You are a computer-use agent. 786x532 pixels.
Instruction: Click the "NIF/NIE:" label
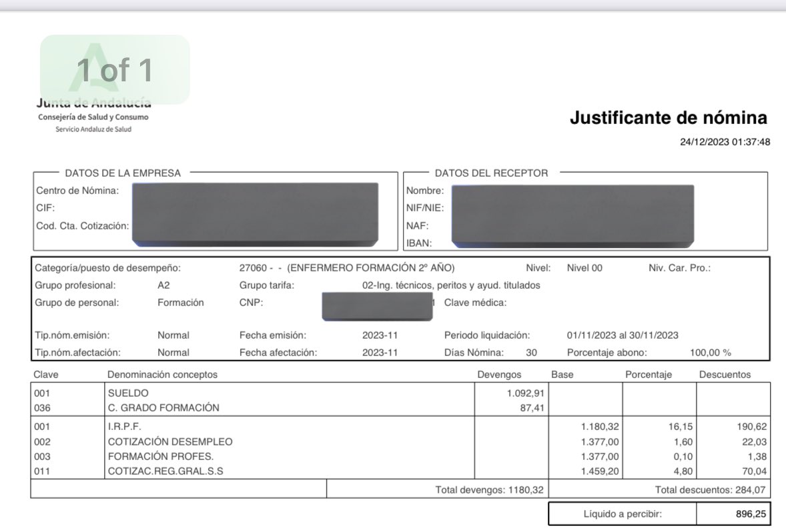pyautogui.click(x=425, y=208)
